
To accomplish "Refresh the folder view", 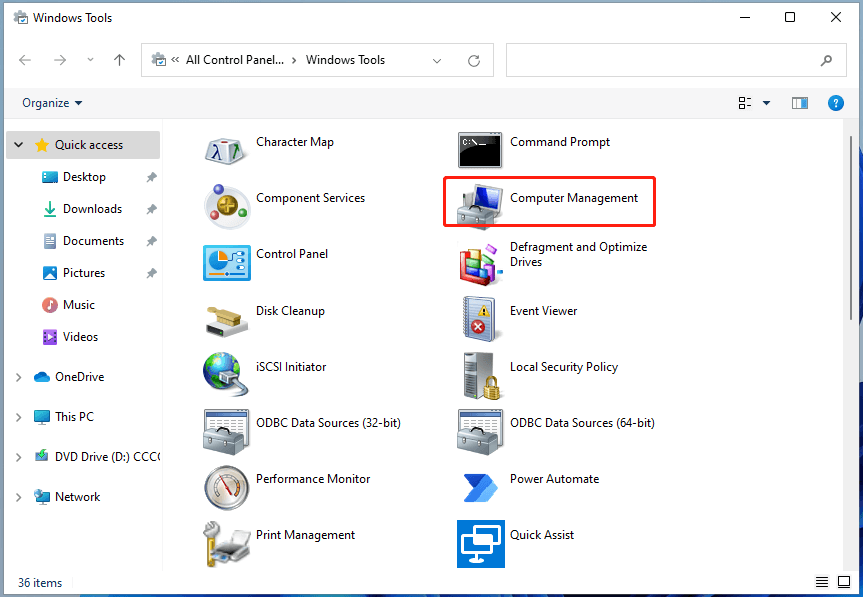I will 473,60.
